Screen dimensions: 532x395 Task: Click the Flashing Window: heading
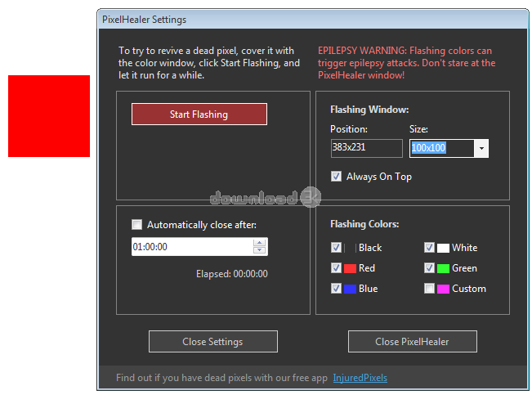click(369, 110)
